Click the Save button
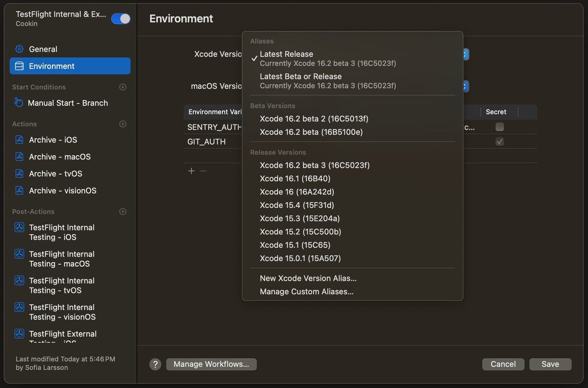Viewport: 588px width, 388px height. tap(550, 364)
